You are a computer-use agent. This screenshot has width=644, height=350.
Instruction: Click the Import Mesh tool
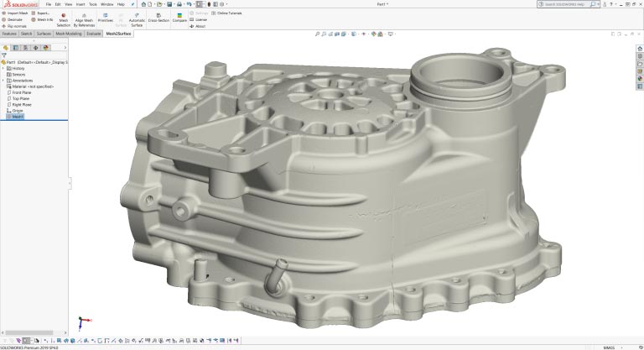[16, 13]
